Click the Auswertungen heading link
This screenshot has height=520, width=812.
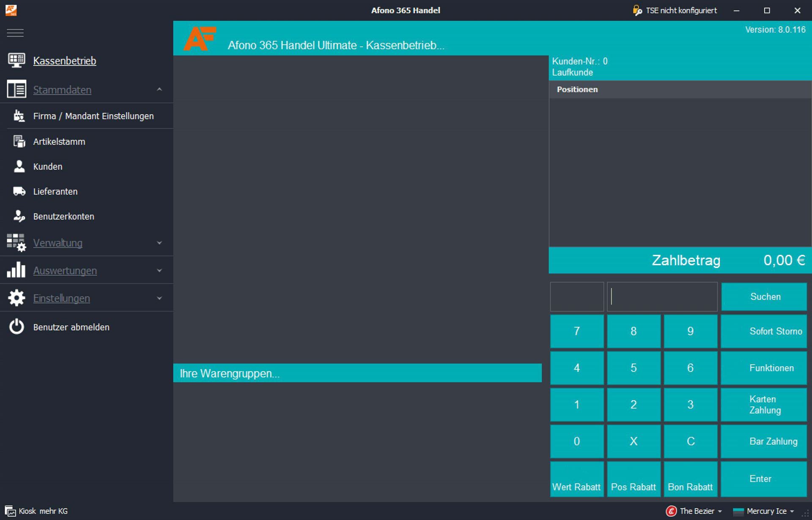pos(65,271)
